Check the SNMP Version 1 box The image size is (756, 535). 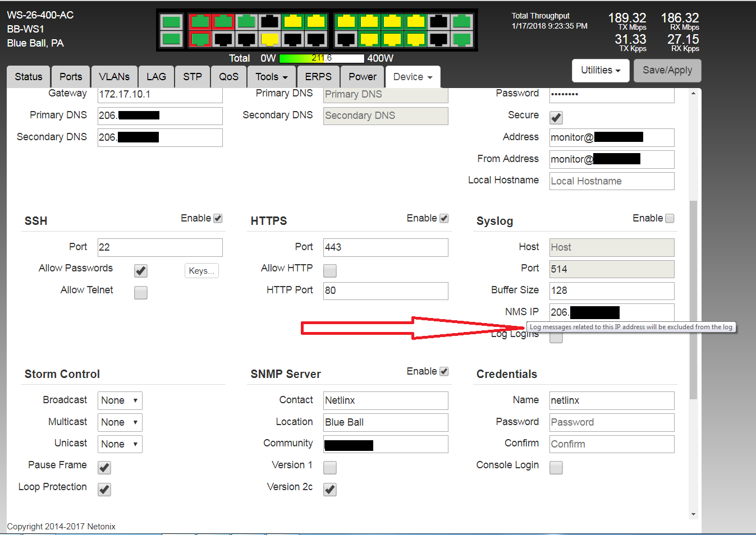tap(330, 468)
